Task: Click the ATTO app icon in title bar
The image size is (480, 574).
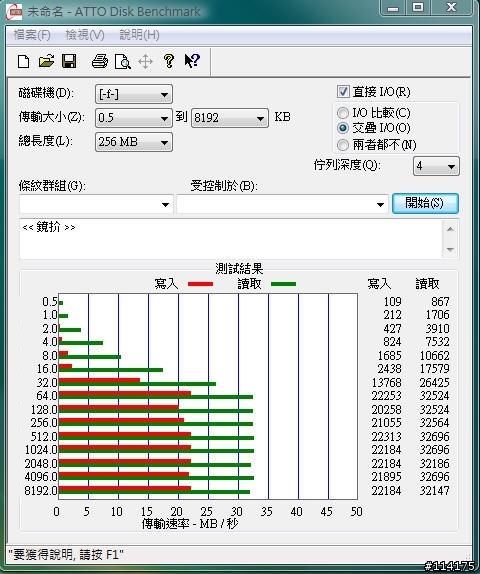Action: [x=14, y=12]
